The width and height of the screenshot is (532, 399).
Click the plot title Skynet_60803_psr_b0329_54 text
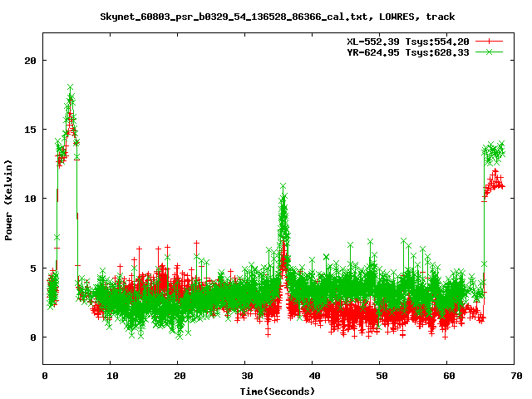277,17
